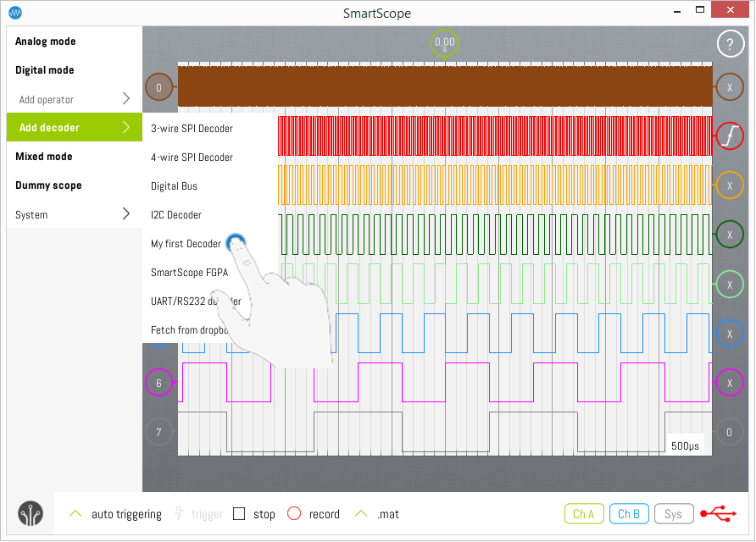Click the rising edge trigger icon
This screenshot has width=756, height=542.
(x=730, y=135)
